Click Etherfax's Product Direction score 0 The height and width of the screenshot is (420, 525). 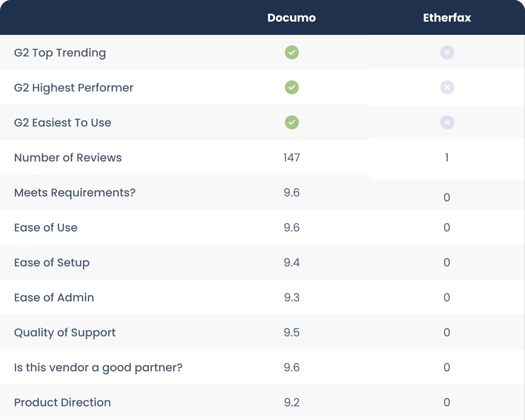(x=447, y=402)
